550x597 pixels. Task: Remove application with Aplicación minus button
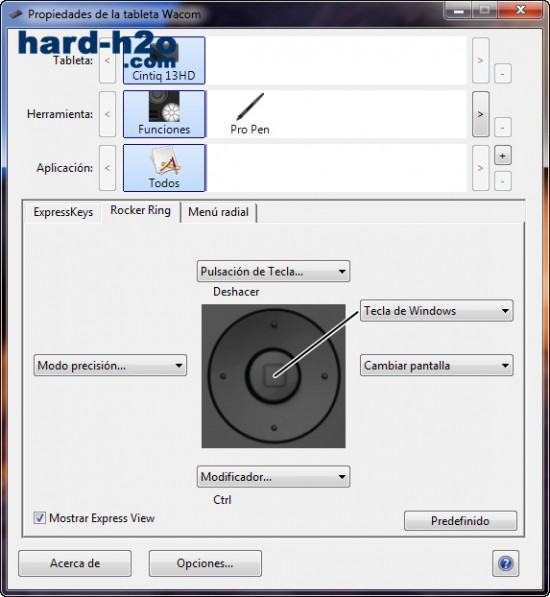[502, 181]
